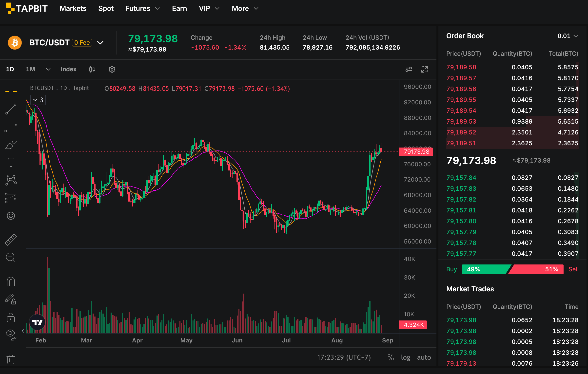
Task: Click the red 51% sell ratio bar
Action: (536, 269)
